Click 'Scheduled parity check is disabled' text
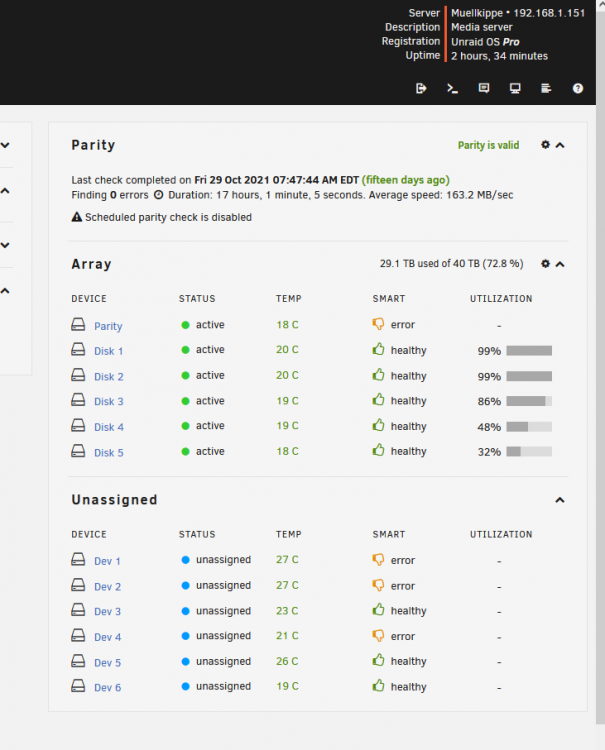 (168, 217)
